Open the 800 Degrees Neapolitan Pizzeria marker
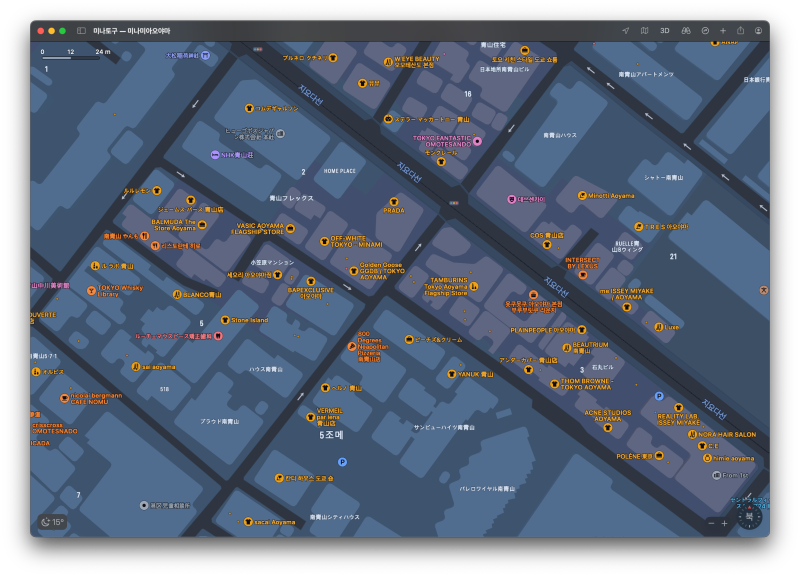 (352, 346)
